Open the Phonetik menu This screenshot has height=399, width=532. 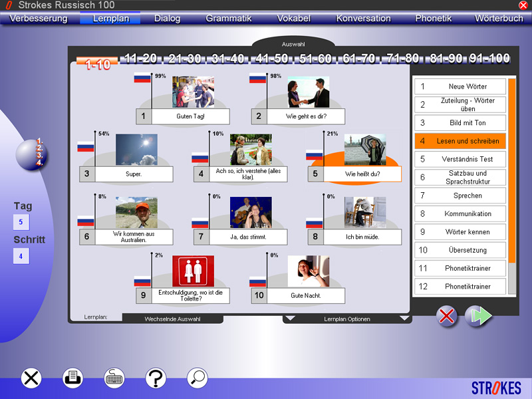[434, 19]
